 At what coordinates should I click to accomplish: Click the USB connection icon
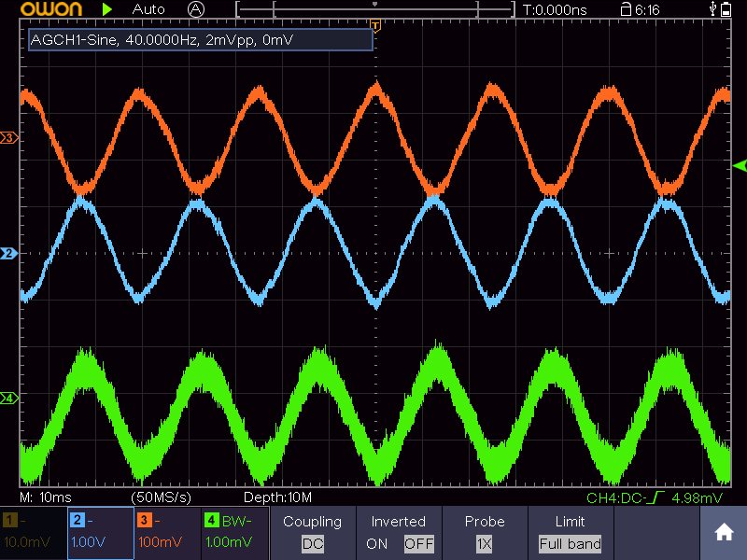point(712,9)
